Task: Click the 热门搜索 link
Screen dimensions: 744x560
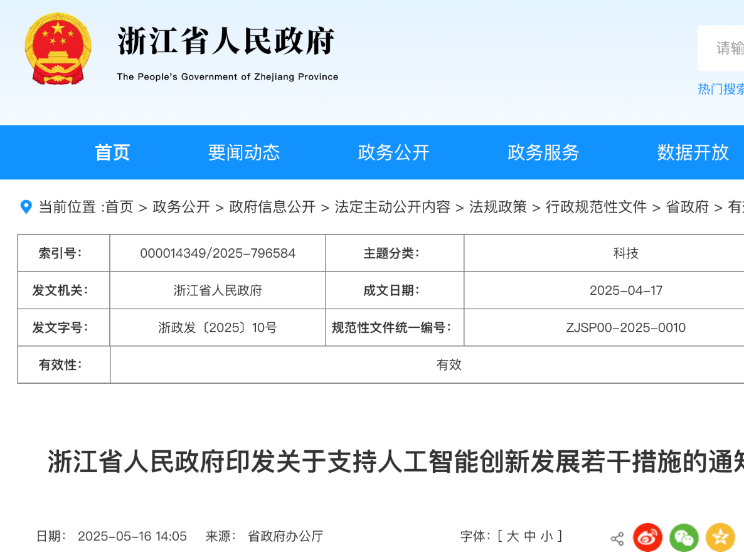Action: pos(720,89)
